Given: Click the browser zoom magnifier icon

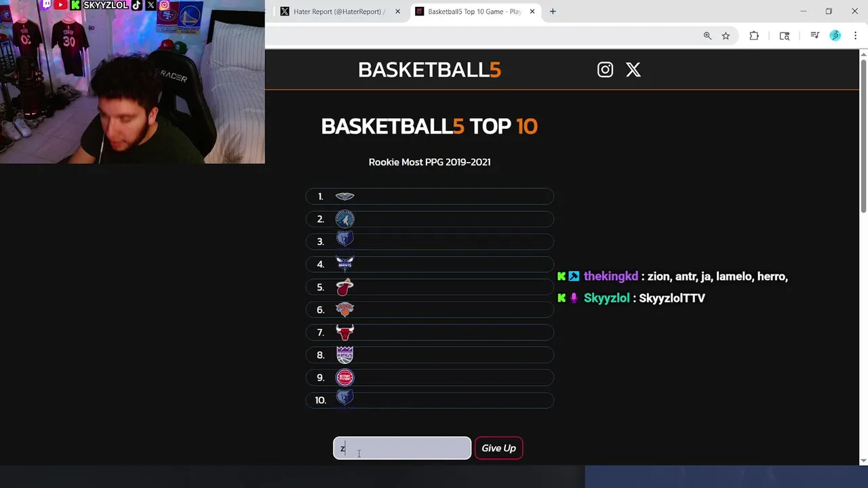Looking at the screenshot, I should coord(707,36).
